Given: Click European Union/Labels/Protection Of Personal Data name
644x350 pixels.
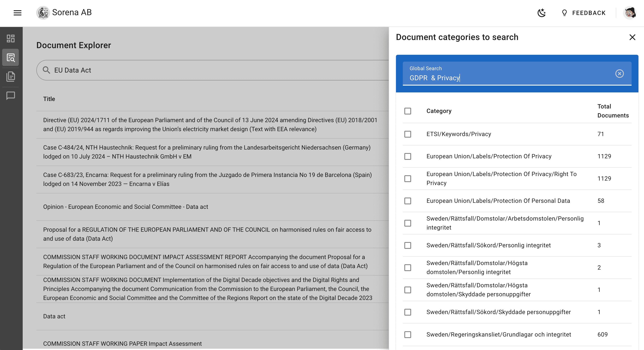Looking at the screenshot, I should pos(498,201).
